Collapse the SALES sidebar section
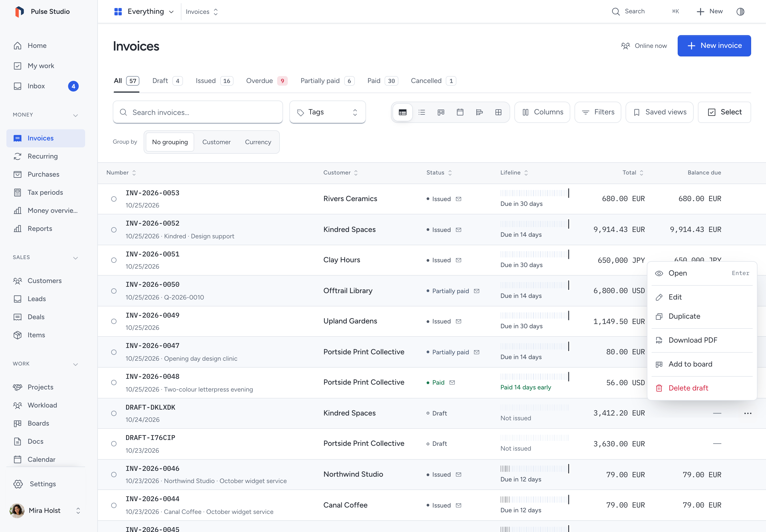The image size is (766, 532). pyautogui.click(x=75, y=258)
